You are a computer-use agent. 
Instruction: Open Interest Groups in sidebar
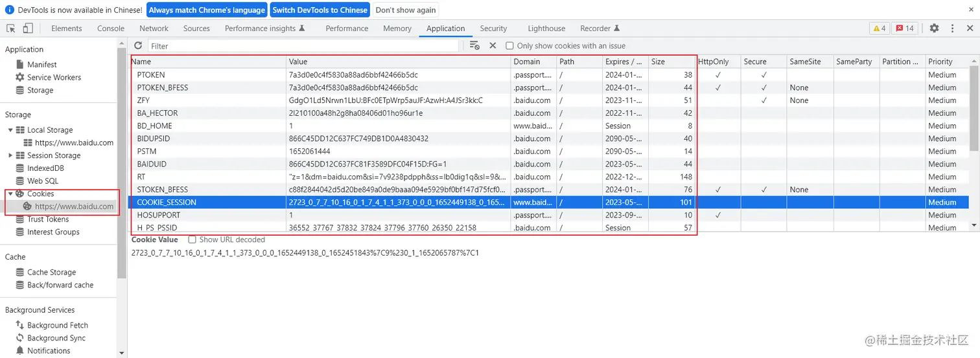(53, 232)
